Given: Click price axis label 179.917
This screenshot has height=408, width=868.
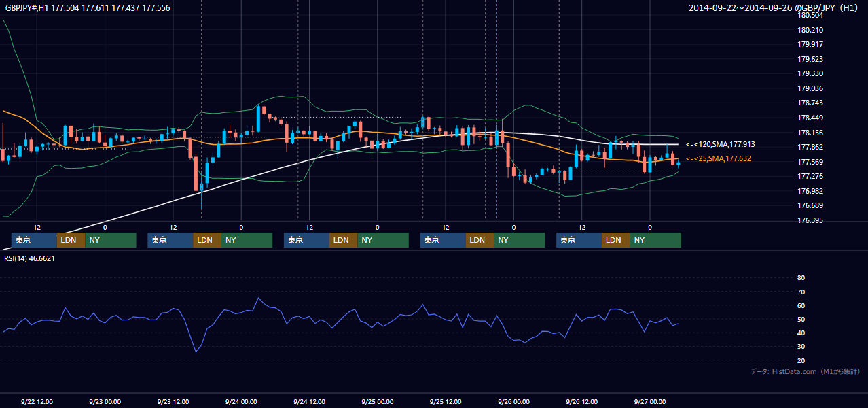Looking at the screenshot, I should (810, 44).
